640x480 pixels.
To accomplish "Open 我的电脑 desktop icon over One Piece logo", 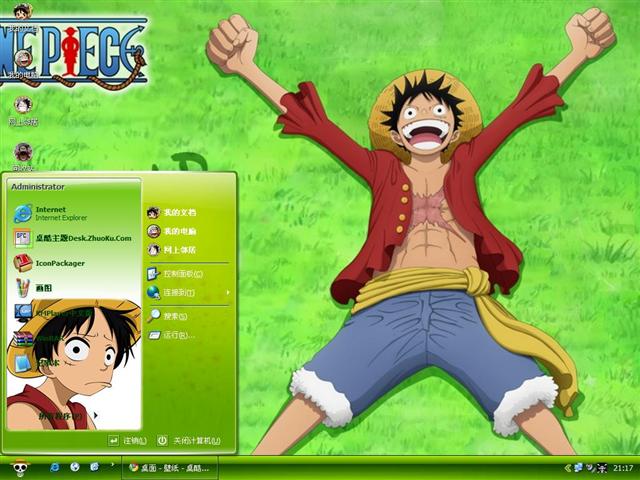I will click(x=23, y=63).
